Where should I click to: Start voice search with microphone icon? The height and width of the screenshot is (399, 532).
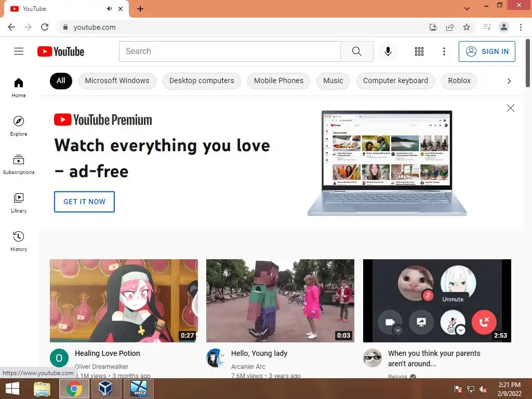coord(388,51)
